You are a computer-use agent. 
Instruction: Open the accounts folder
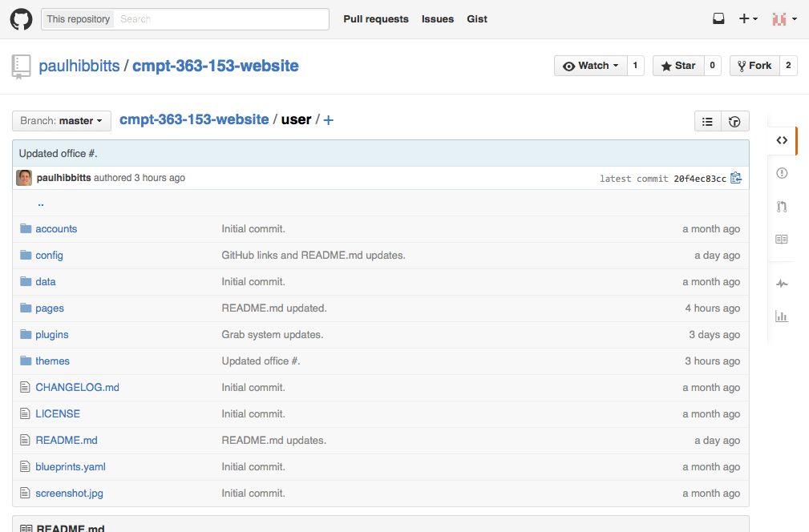tap(56, 229)
